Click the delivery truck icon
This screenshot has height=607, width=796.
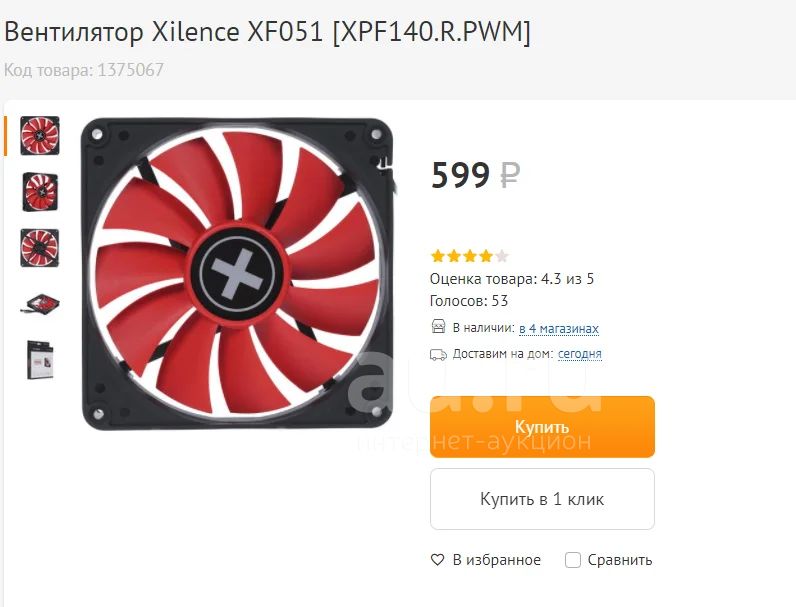[438, 354]
